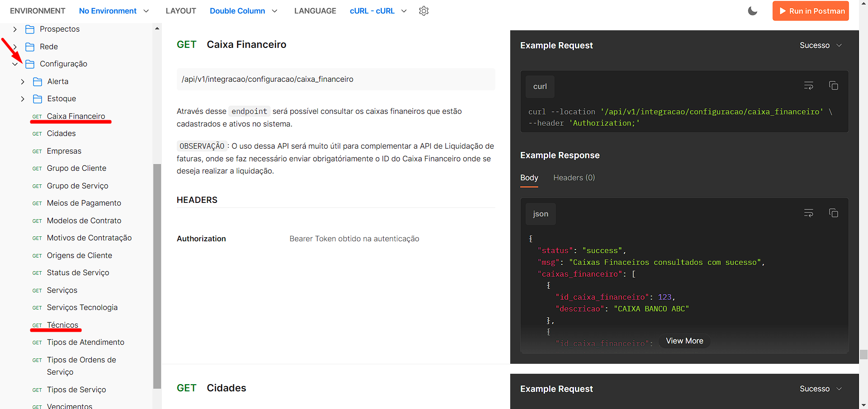
Task: Select Cidades in sidebar list
Action: (62, 133)
